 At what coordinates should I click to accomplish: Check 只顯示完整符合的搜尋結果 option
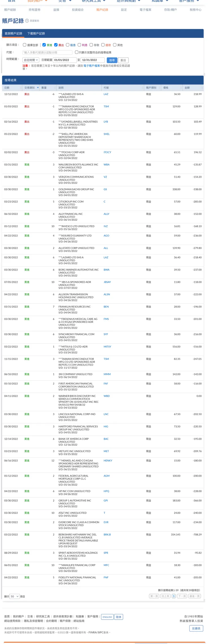coord(77,52)
